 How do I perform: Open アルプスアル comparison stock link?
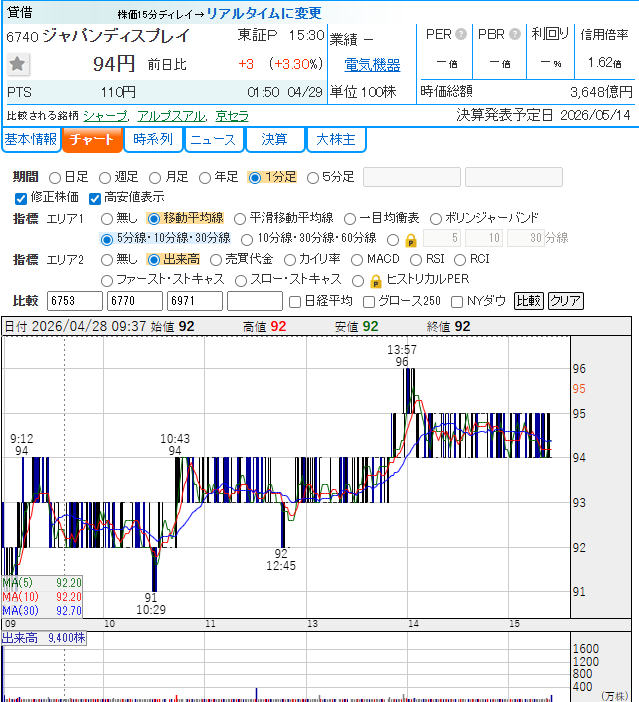(171, 116)
